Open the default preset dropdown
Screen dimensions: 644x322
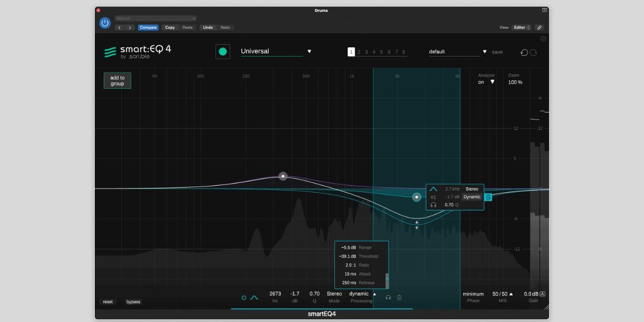click(x=458, y=52)
